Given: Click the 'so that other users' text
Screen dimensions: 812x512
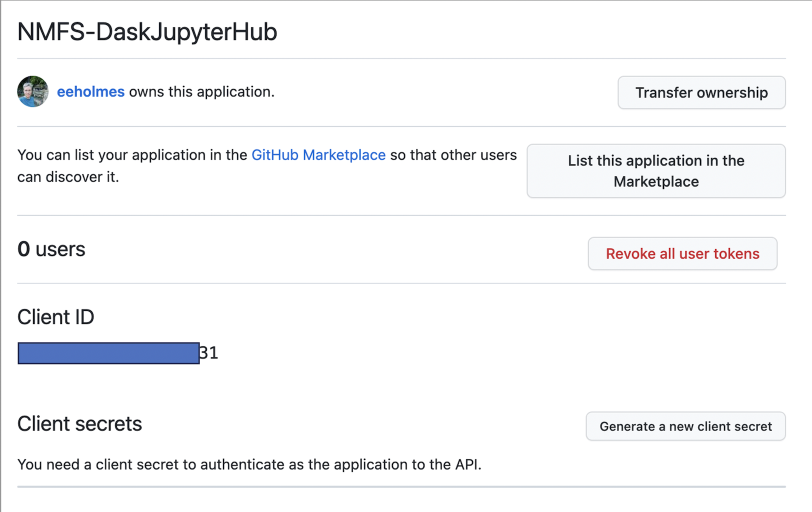Looking at the screenshot, I should tap(453, 155).
